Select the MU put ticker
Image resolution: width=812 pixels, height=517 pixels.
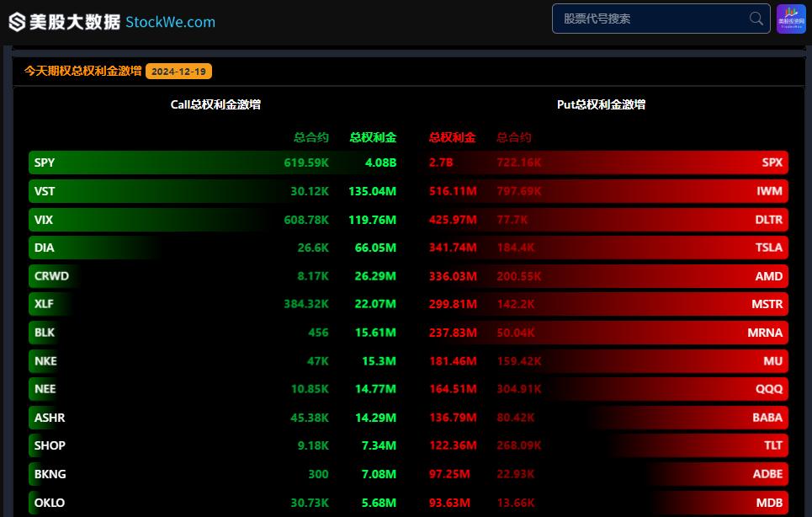[773, 361]
